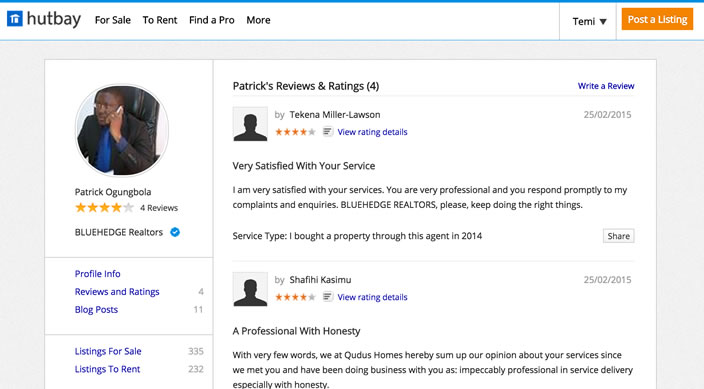Click the rating details icon in Tekena's review
Viewport: 704px width, 389px height.
(328, 132)
